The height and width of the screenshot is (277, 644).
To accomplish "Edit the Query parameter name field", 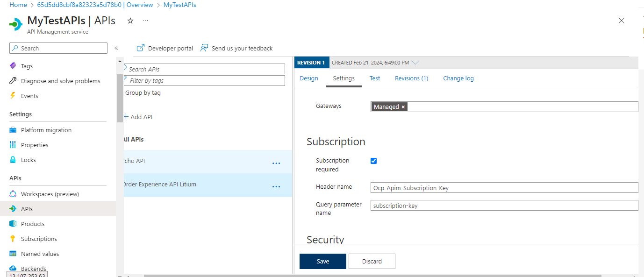I will (504, 205).
